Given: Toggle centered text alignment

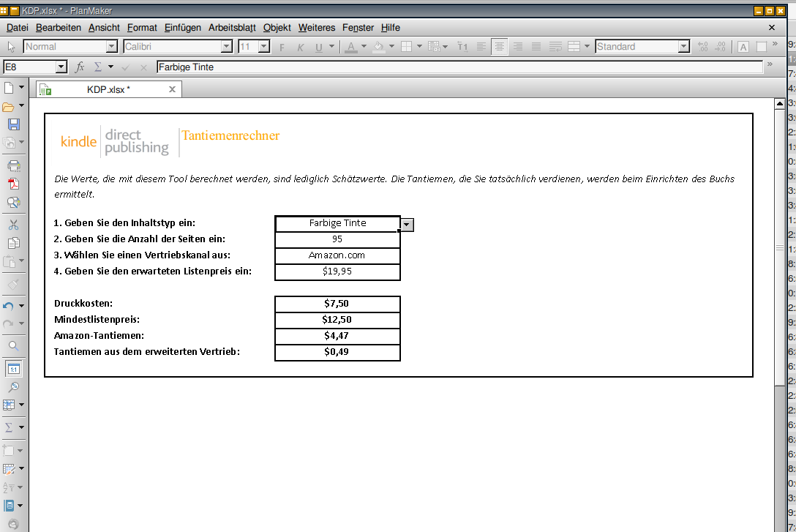Looking at the screenshot, I should [500, 48].
